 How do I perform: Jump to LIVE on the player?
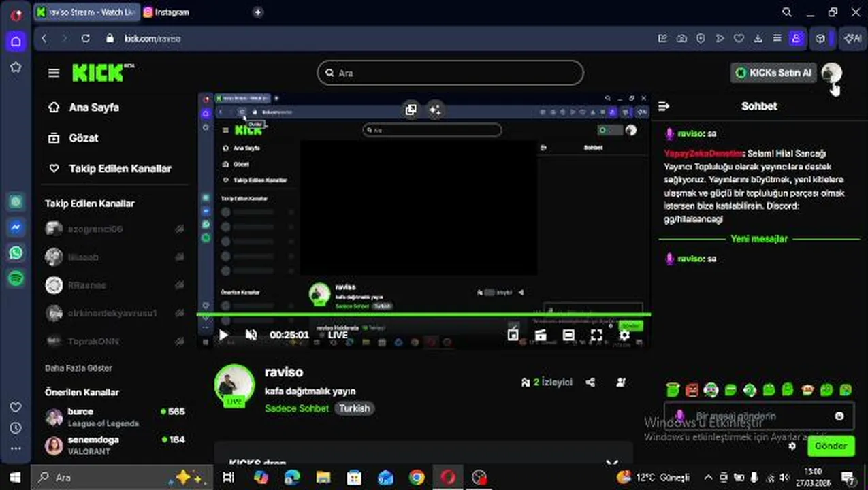coord(338,335)
